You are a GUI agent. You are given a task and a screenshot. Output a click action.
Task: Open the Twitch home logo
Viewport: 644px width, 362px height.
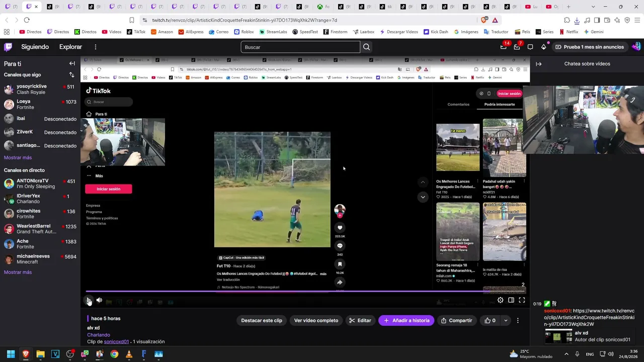pos(8,47)
